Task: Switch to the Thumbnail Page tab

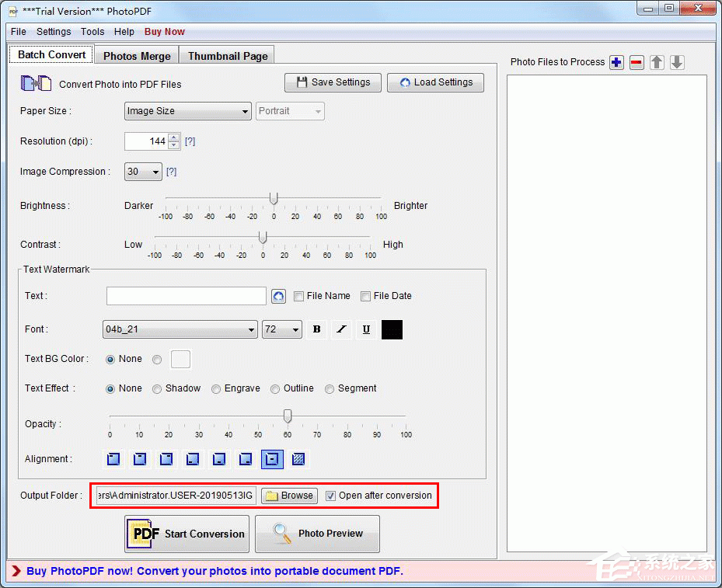Action: (x=228, y=56)
